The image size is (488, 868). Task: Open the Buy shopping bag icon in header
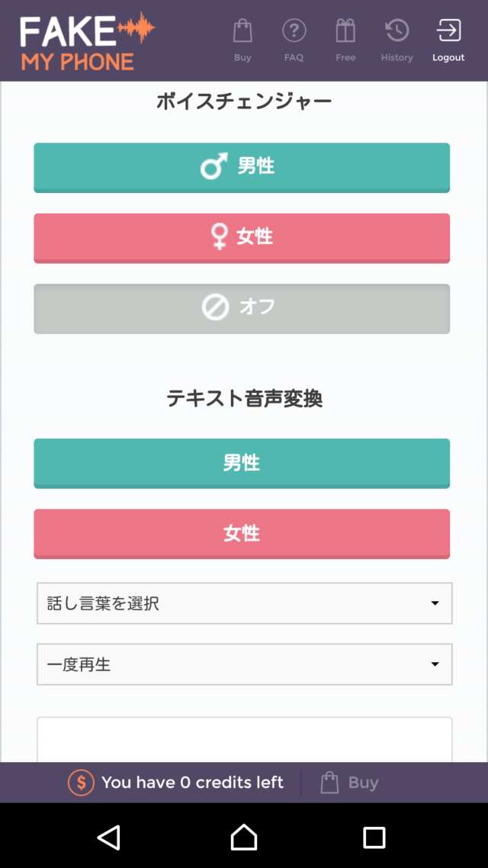click(242, 32)
